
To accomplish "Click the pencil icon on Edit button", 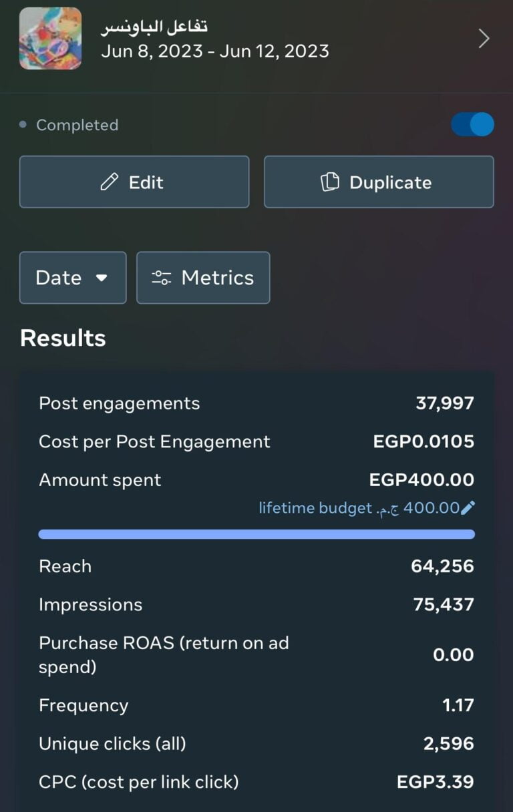I will point(109,182).
